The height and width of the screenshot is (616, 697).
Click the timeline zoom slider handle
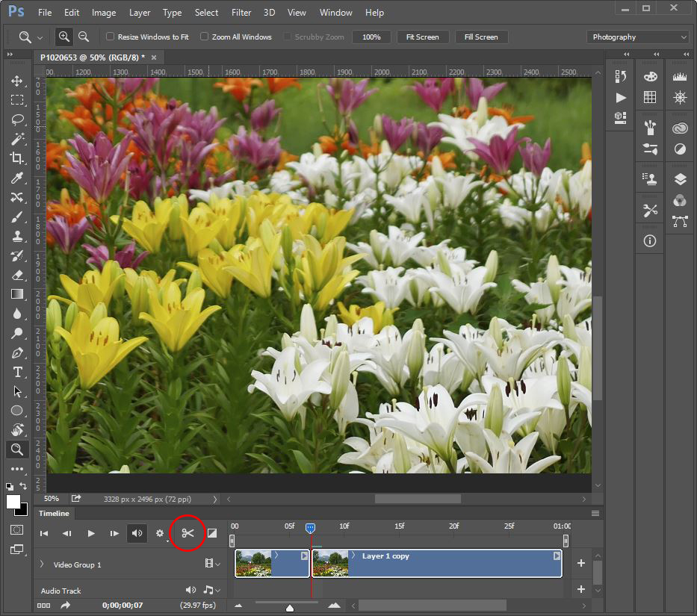(x=290, y=607)
